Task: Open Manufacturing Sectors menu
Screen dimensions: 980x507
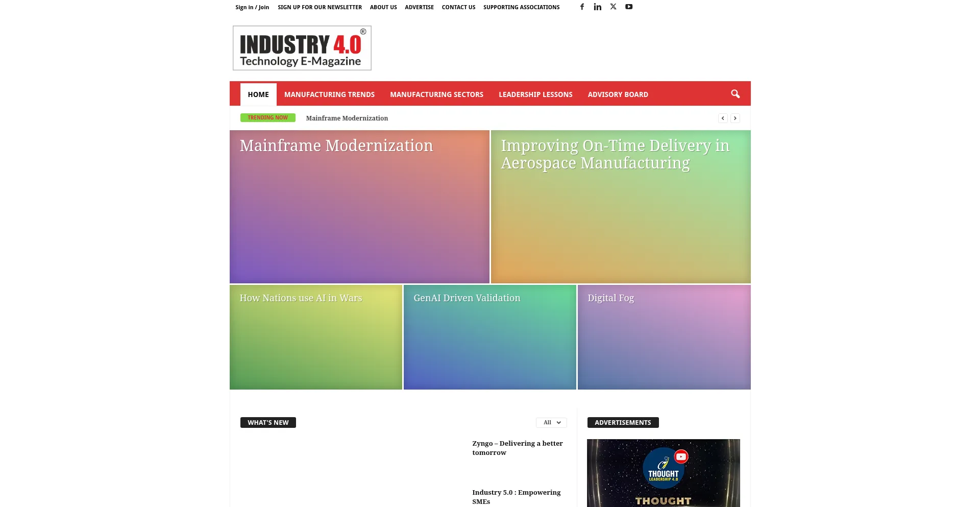Action: click(x=436, y=94)
